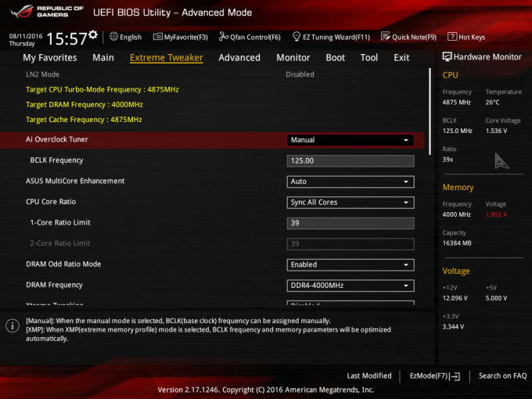This screenshot has height=399, width=532.
Task: Click the settings list vertical scrollbar
Action: click(x=430, y=112)
